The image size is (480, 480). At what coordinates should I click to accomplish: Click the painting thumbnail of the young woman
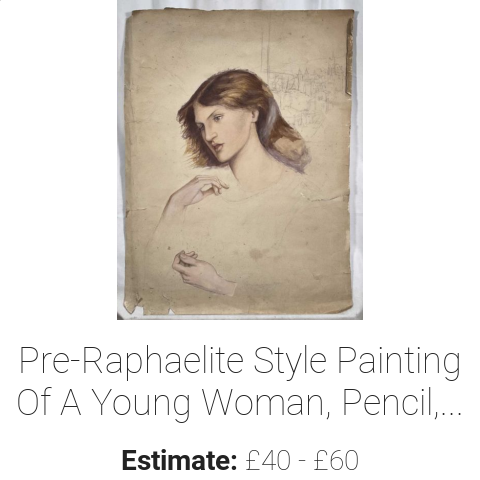pos(240,160)
